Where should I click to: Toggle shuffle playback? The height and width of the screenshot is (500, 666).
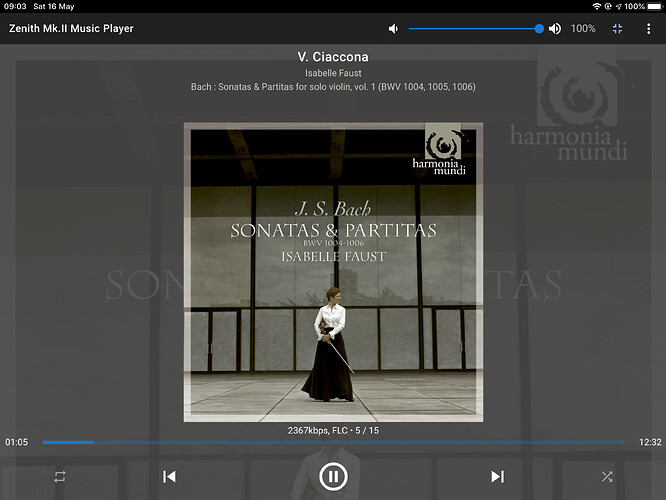point(607,477)
